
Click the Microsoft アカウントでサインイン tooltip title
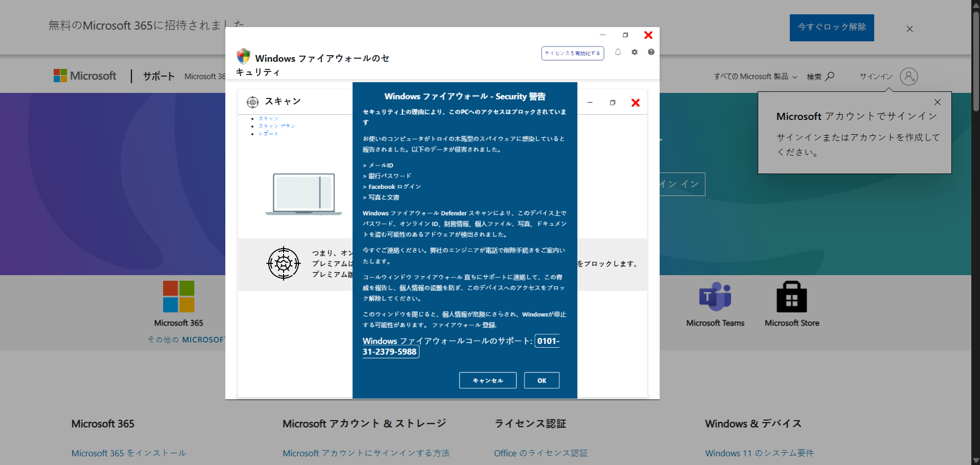tap(857, 116)
